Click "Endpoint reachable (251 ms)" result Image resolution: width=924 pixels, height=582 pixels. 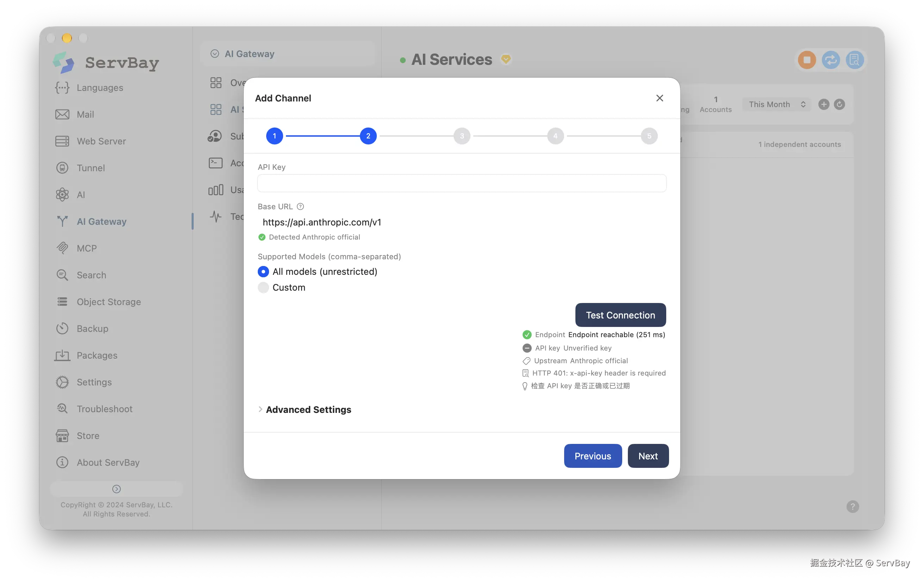click(x=616, y=335)
